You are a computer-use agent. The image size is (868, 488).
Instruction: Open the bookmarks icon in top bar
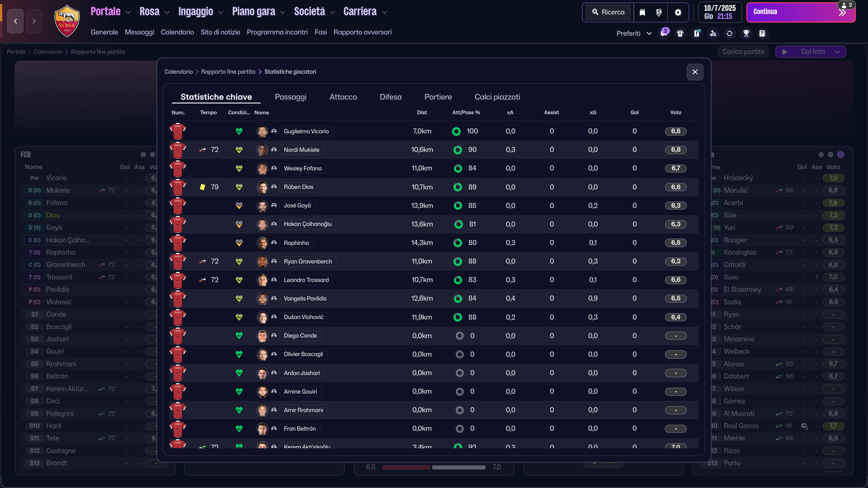[x=642, y=13]
